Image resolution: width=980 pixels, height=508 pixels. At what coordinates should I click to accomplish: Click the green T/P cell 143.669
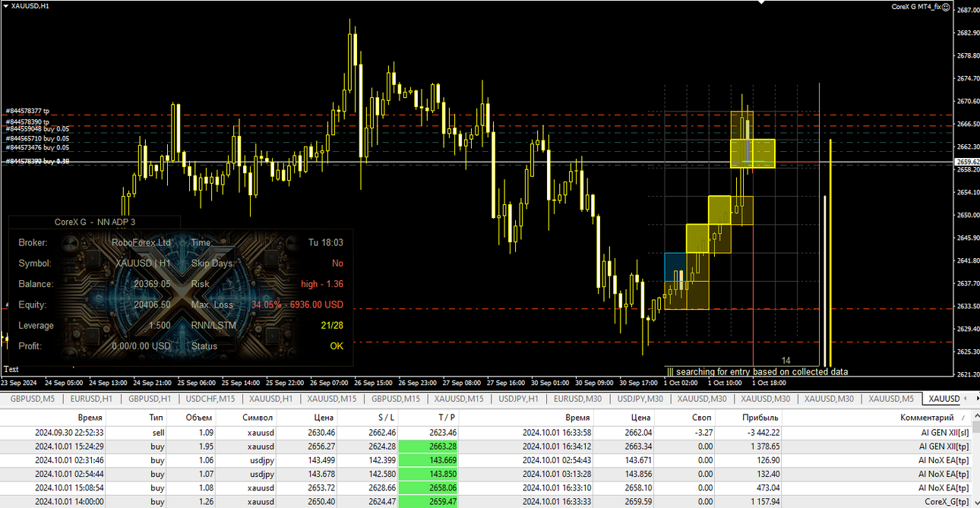click(430, 459)
